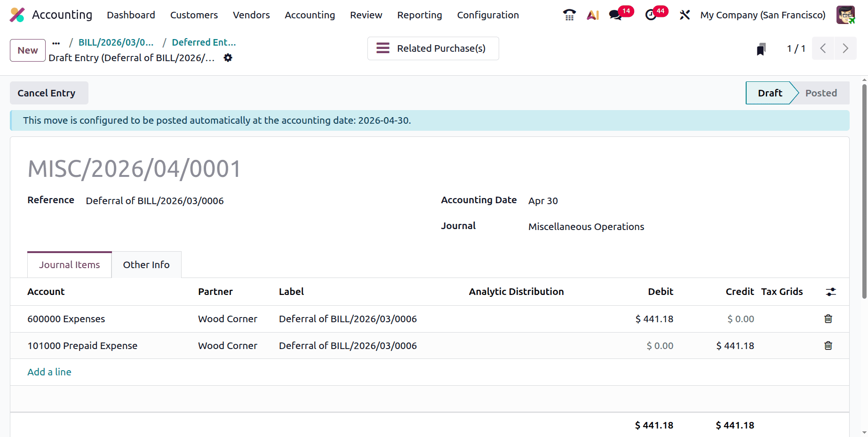Screen dimensions: 868x437
Task: Open the Accounting menu item
Action: 310,15
